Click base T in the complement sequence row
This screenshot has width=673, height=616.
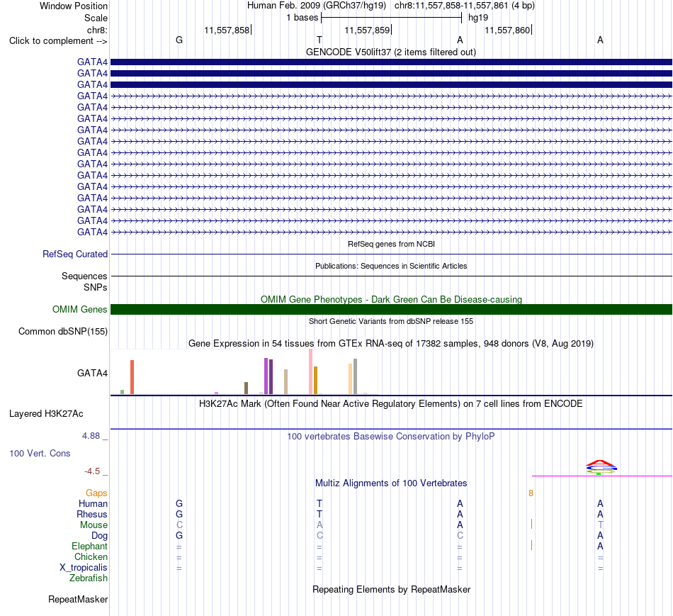(319, 40)
